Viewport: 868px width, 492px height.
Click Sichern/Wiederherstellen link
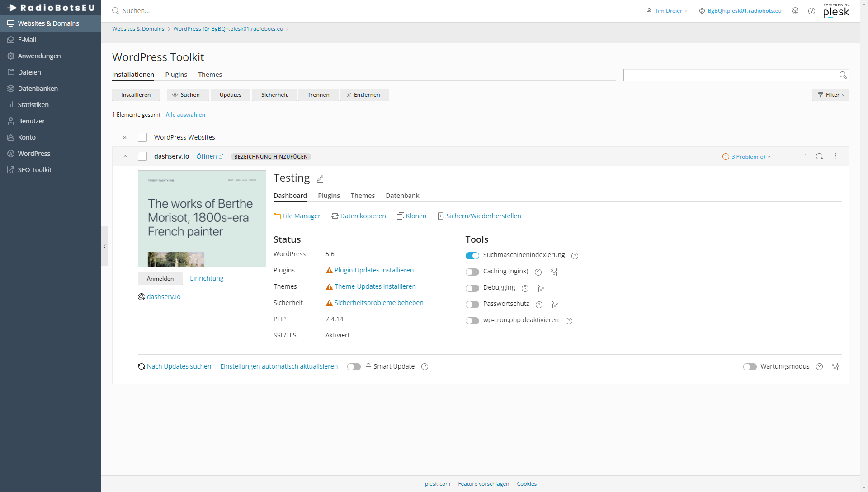pyautogui.click(x=479, y=216)
